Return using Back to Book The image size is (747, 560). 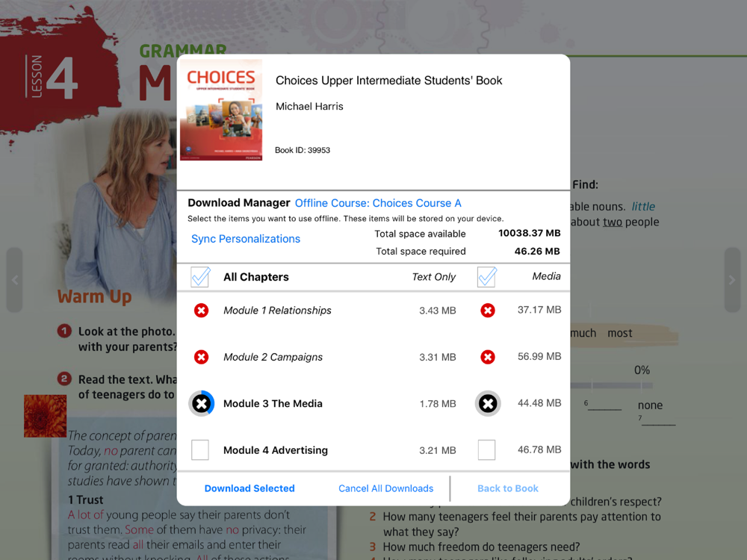pyautogui.click(x=508, y=488)
